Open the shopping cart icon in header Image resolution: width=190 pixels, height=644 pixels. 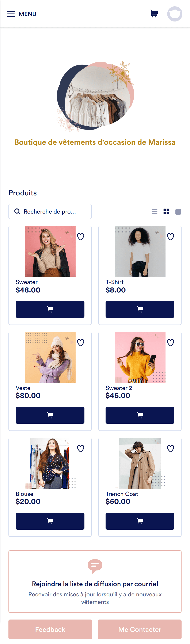(154, 14)
